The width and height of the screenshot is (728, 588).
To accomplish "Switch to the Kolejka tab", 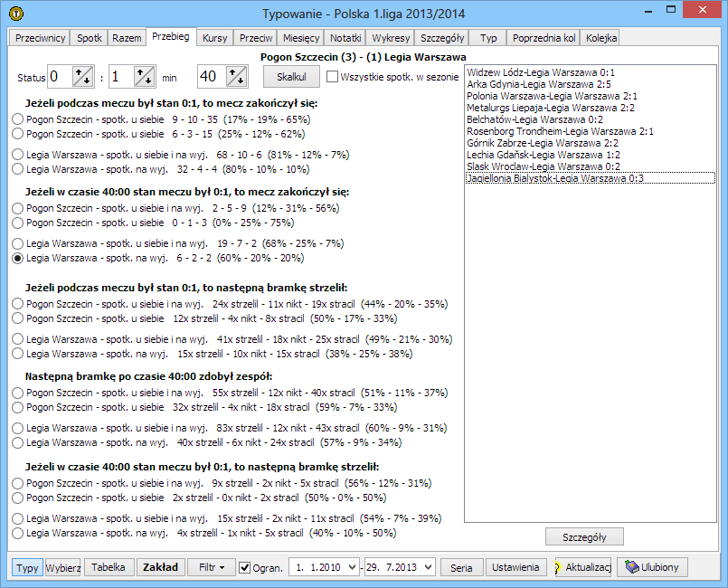I will pyautogui.click(x=601, y=38).
